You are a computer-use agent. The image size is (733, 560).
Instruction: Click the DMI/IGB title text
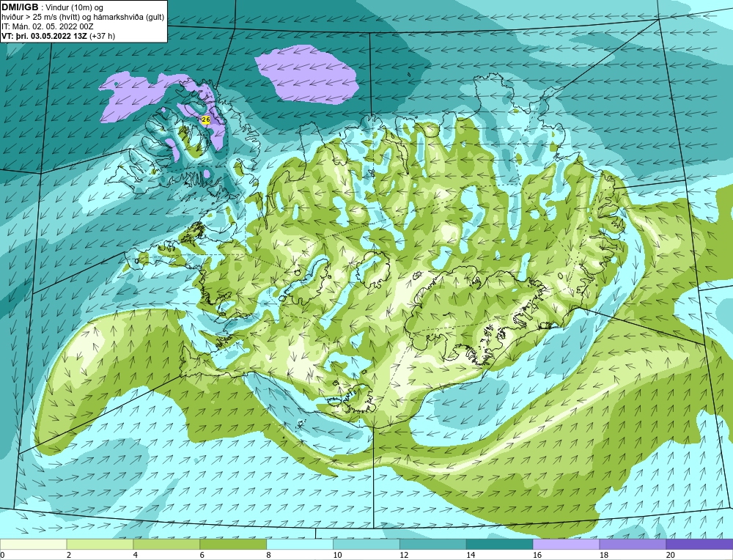click(x=20, y=7)
